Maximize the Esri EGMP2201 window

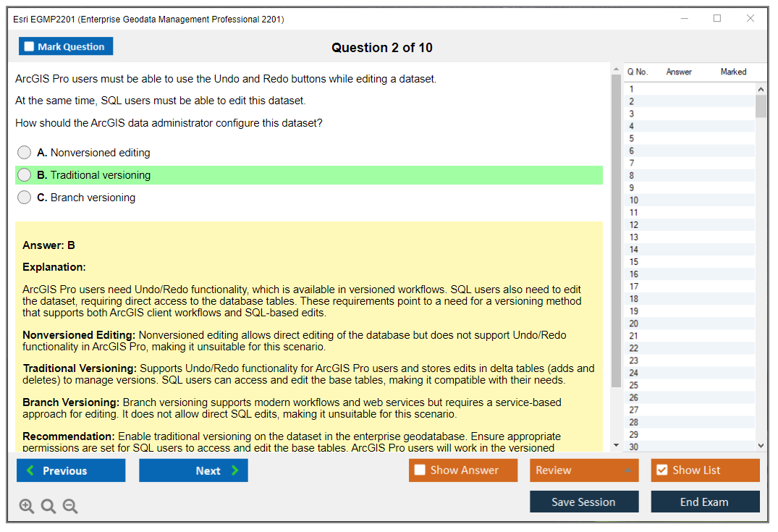pyautogui.click(x=717, y=18)
